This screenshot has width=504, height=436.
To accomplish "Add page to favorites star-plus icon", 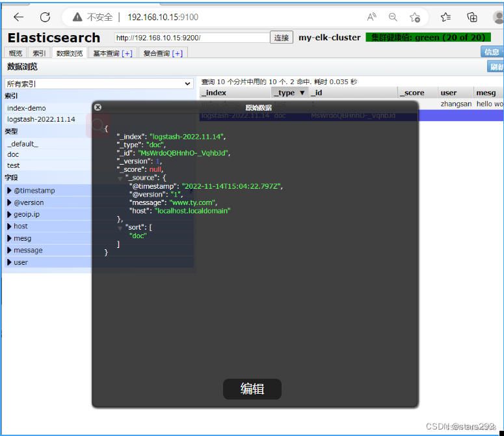I will coord(415,17).
